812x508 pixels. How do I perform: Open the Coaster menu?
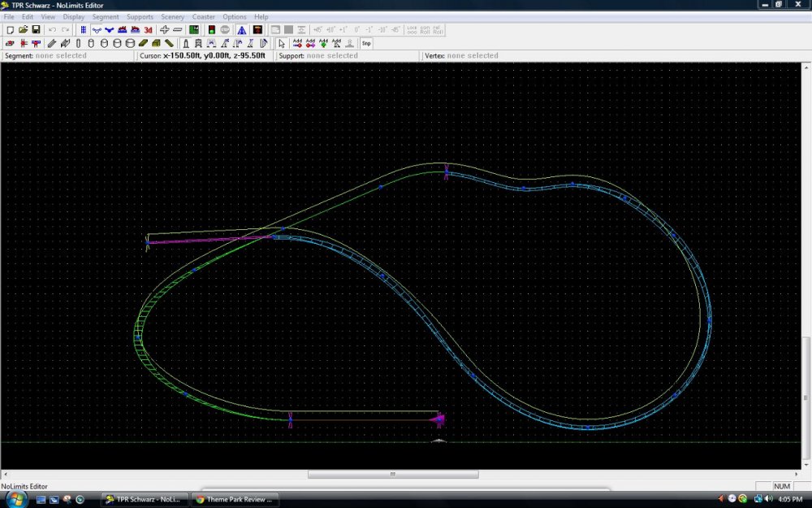click(204, 16)
